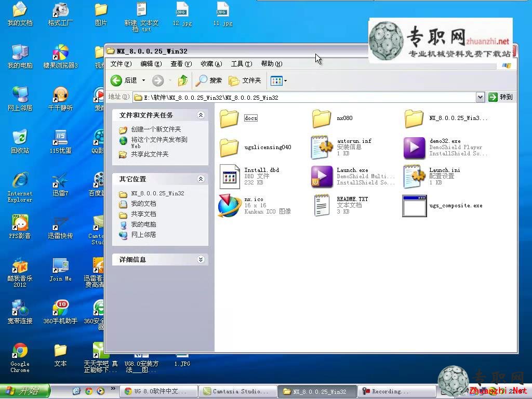Collapse the 其它位置 panel
Image resolution: width=532 pixels, height=399 pixels.
[x=201, y=179]
